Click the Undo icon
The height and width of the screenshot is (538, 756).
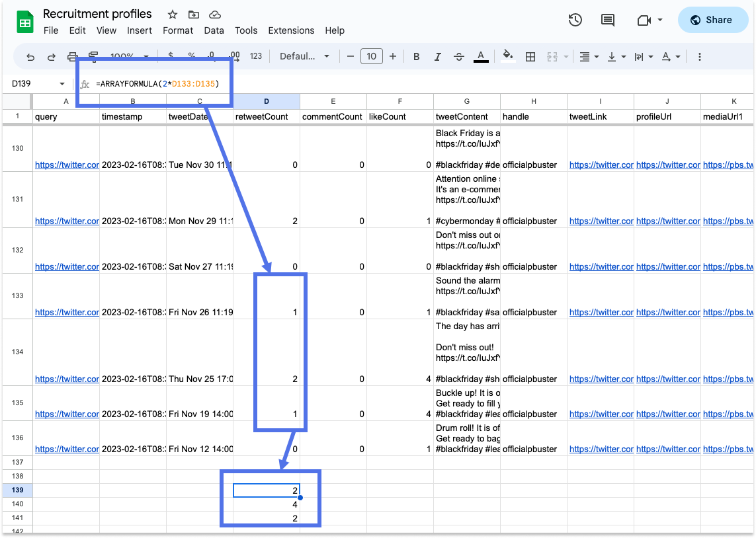[30, 57]
